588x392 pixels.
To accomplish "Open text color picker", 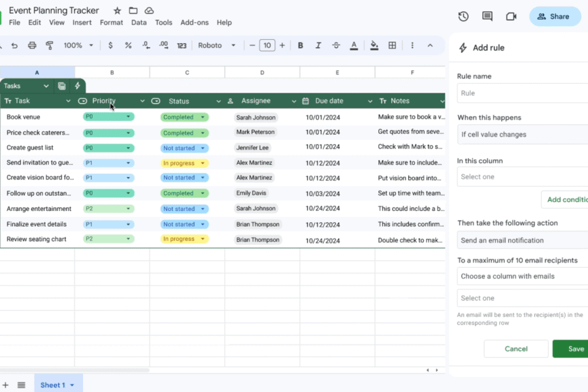I will (x=353, y=45).
